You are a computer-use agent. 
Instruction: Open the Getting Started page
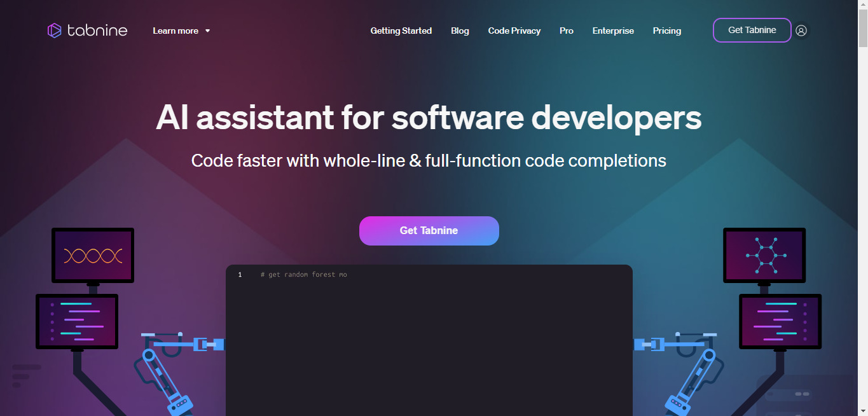(x=401, y=31)
